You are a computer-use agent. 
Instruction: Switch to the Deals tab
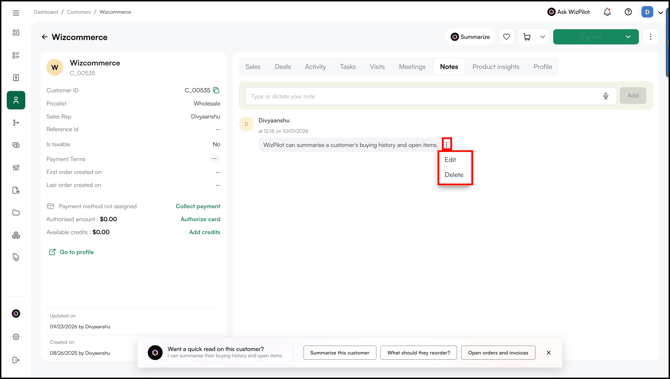click(x=282, y=67)
